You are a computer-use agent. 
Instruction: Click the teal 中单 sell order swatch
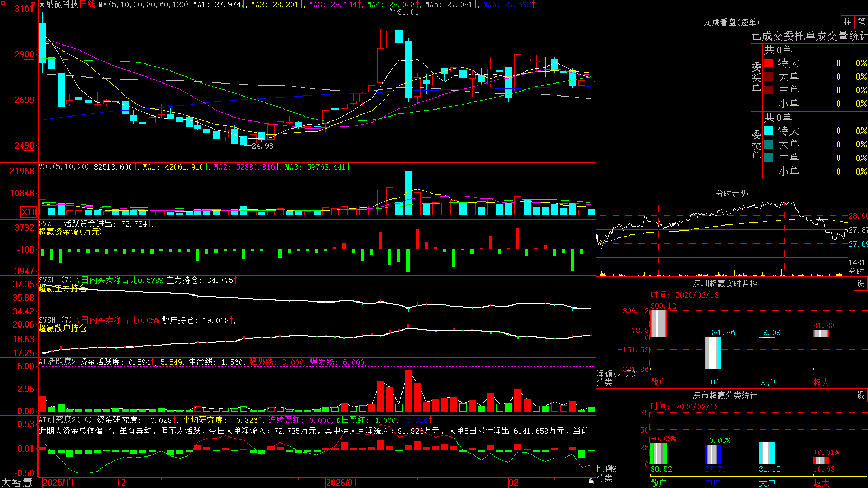[x=768, y=158]
